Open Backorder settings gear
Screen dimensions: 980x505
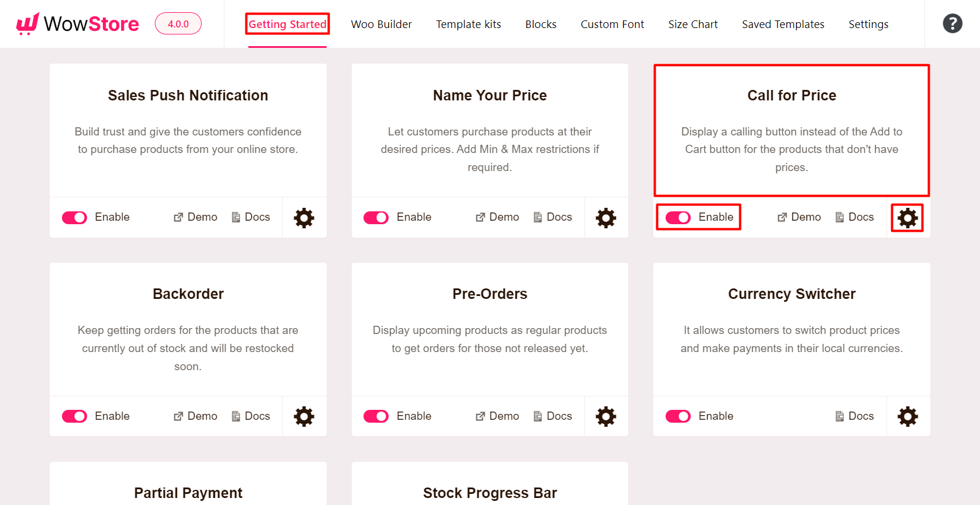(x=304, y=416)
